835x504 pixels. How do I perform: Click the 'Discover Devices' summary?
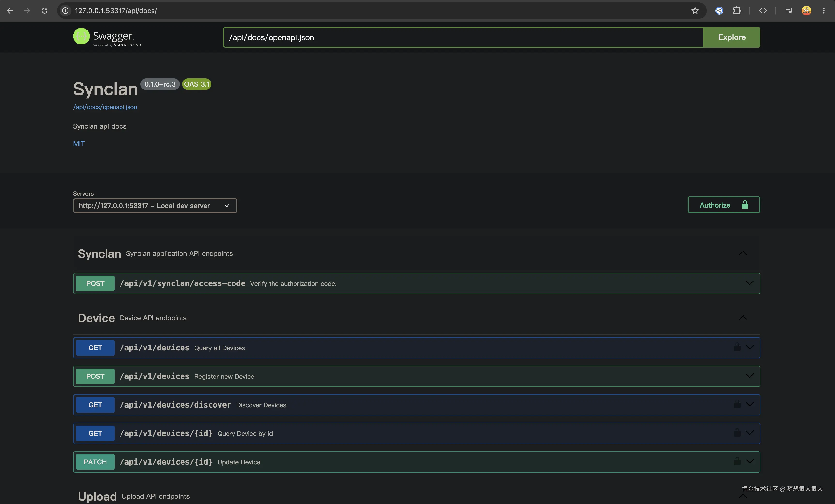click(261, 405)
